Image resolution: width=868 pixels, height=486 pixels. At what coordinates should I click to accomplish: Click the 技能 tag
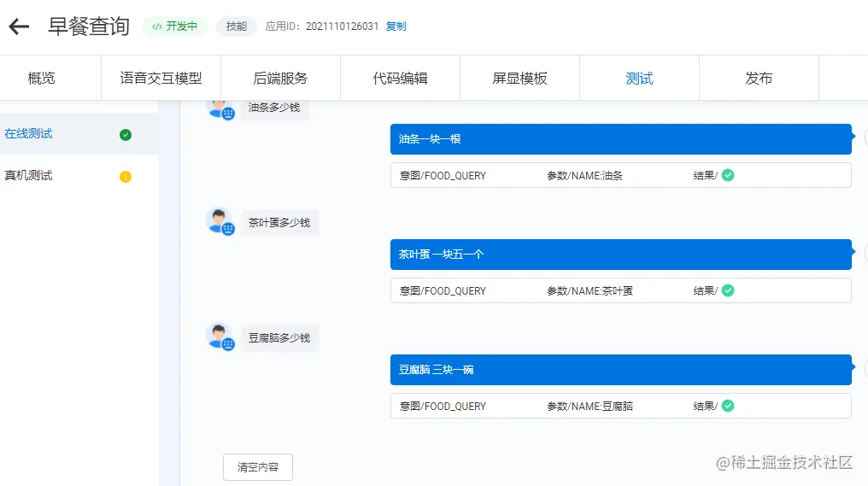click(x=237, y=26)
